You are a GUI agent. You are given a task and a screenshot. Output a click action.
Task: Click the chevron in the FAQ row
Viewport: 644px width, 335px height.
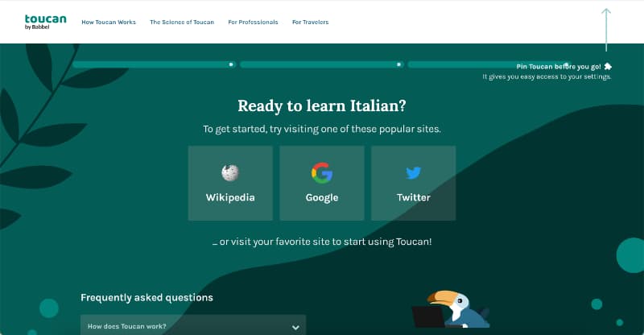point(295,328)
